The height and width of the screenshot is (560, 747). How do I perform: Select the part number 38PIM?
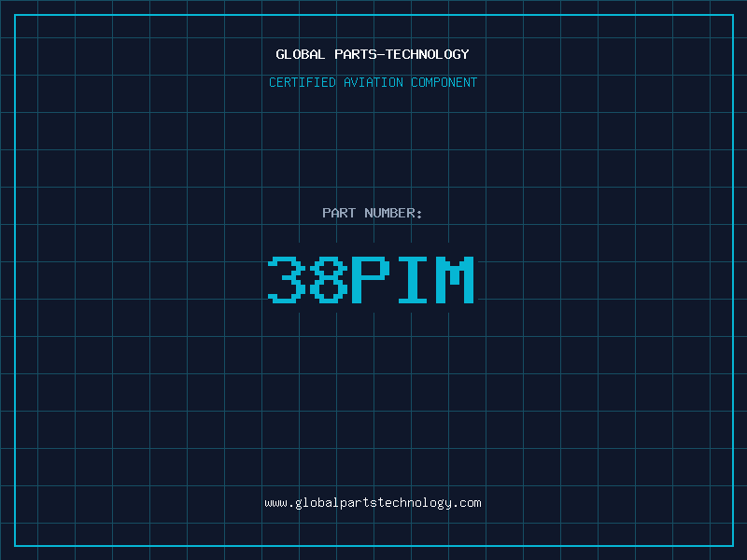(371, 279)
